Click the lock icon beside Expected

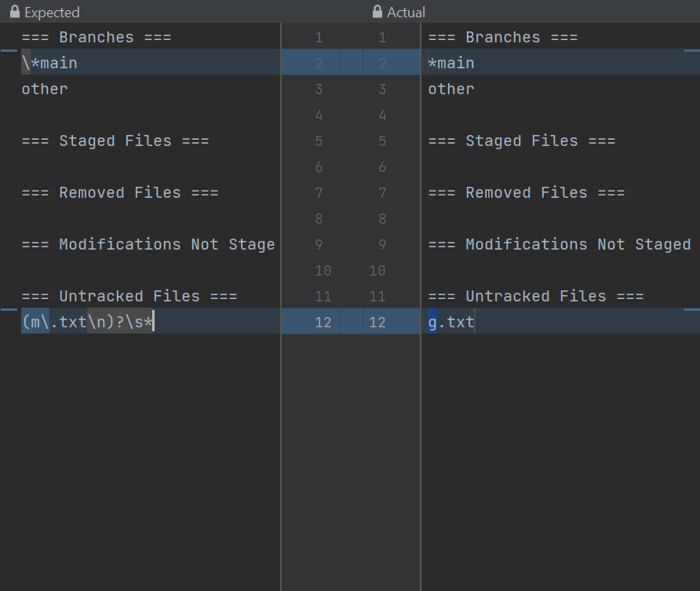coord(15,12)
